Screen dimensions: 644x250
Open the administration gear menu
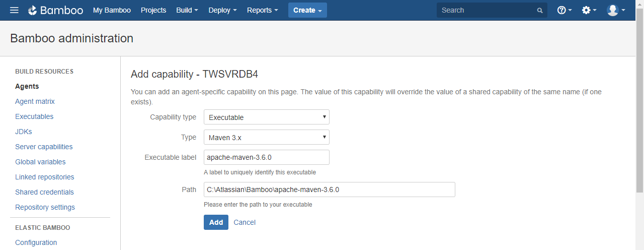tap(589, 10)
